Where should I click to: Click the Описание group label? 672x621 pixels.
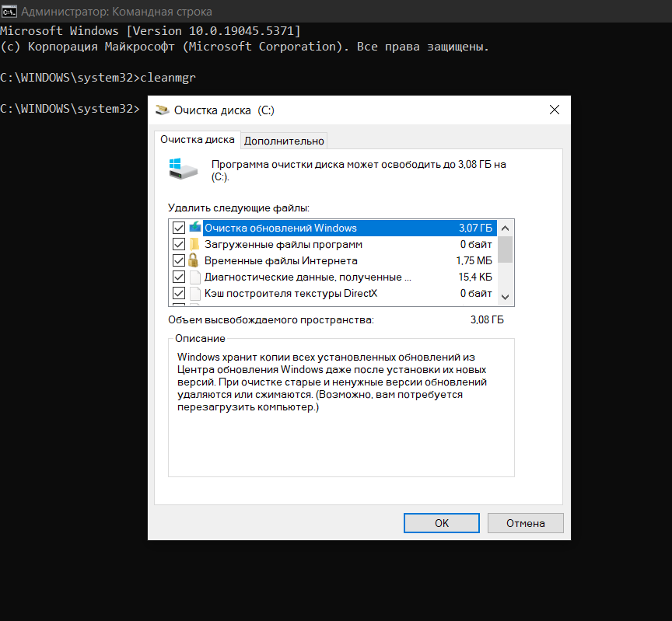point(200,338)
